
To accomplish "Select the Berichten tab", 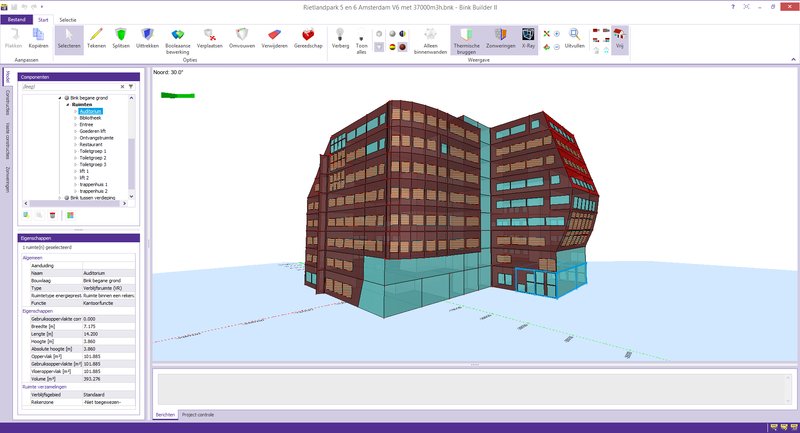I will (x=165, y=415).
